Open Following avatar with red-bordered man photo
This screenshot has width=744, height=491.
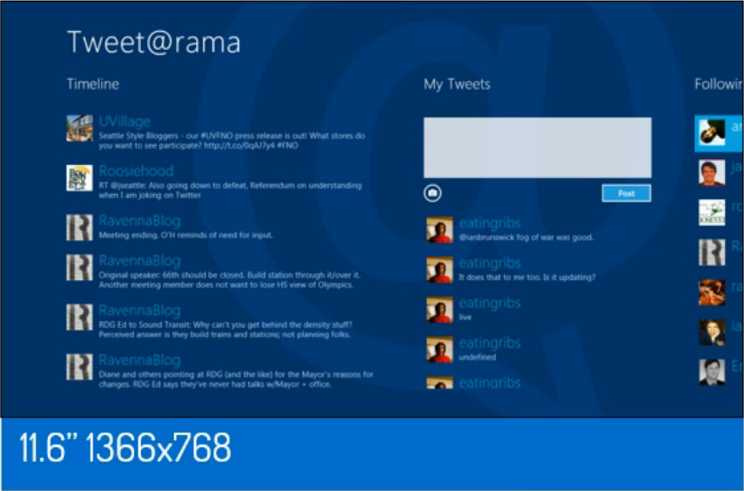tap(712, 173)
